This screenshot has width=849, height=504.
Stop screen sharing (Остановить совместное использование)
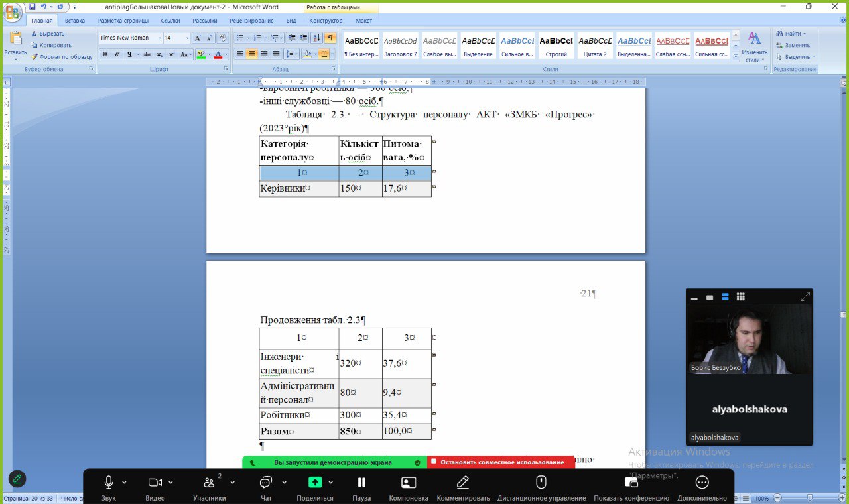pyautogui.click(x=501, y=462)
